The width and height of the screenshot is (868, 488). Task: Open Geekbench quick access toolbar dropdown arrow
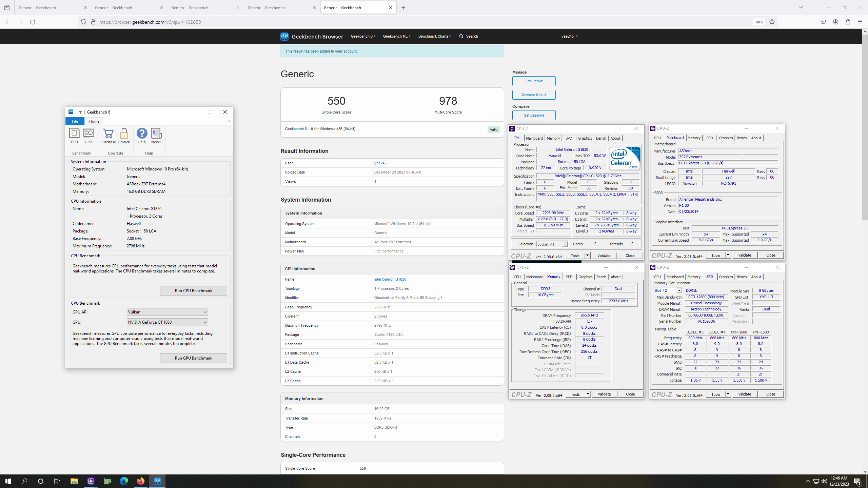pyautogui.click(x=80, y=112)
